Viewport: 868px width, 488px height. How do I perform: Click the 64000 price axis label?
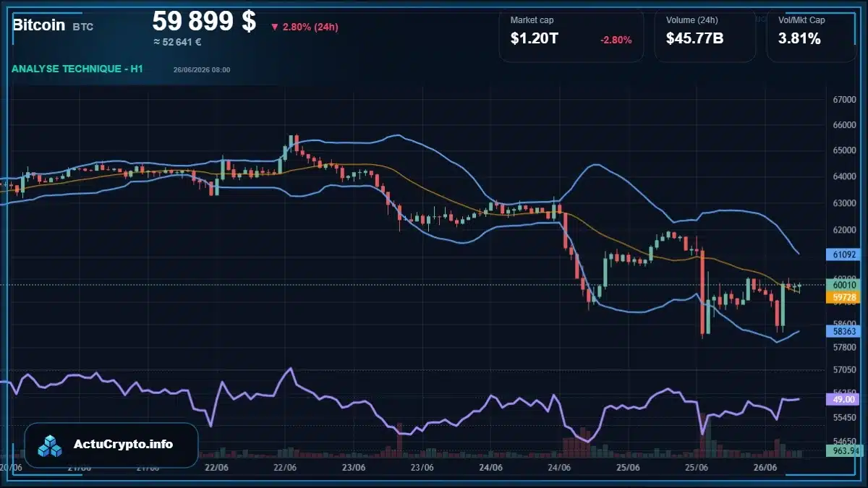pyautogui.click(x=844, y=177)
